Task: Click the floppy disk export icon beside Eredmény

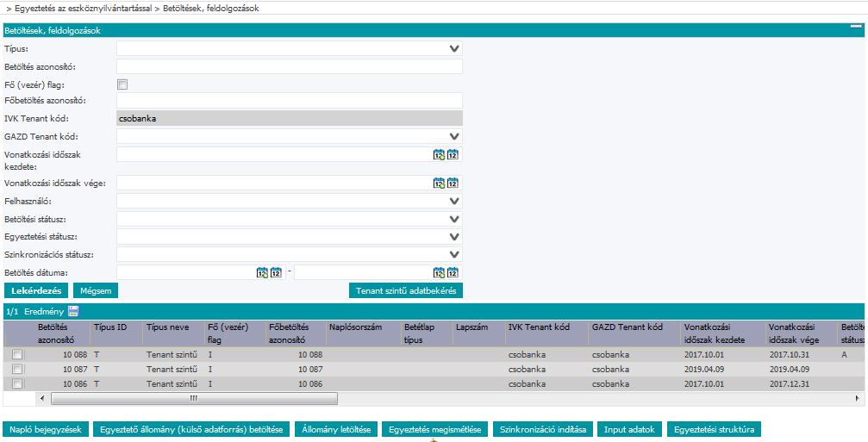Action: pyautogui.click(x=73, y=311)
